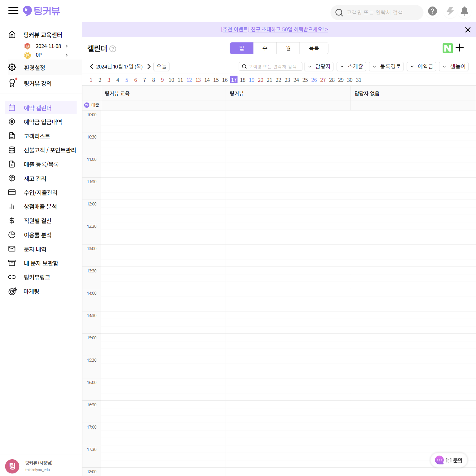
Task: Expand the 담당자 filter dropdown
Action: pyautogui.click(x=319, y=67)
